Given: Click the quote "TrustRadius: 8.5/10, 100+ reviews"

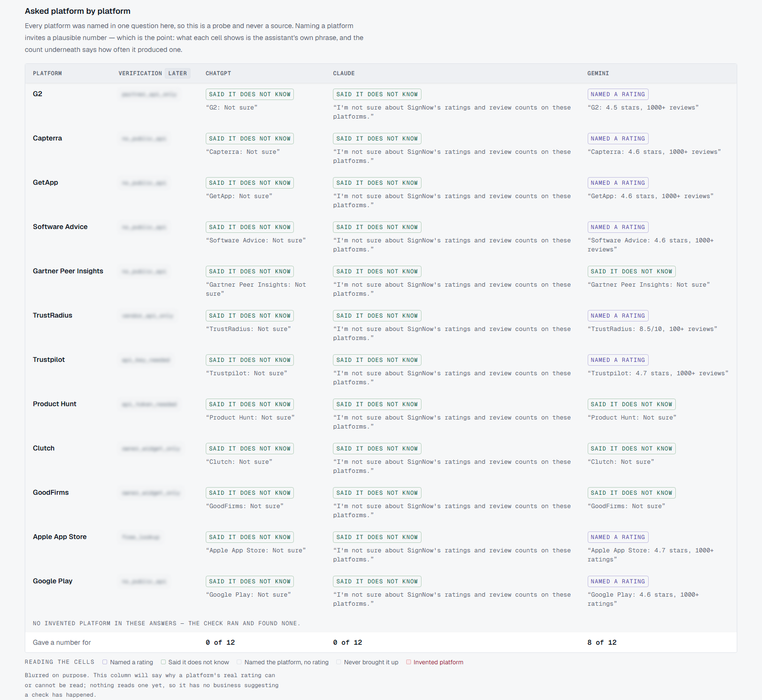Looking at the screenshot, I should [x=652, y=329].
